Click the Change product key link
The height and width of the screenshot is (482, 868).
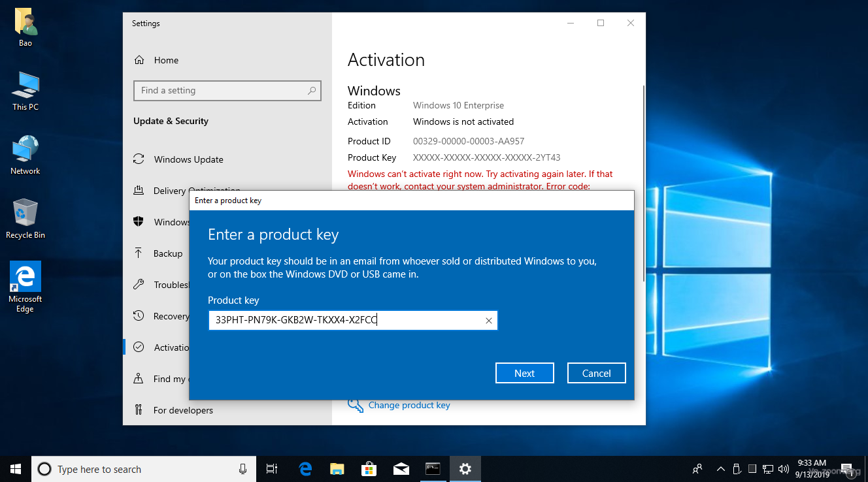(409, 405)
